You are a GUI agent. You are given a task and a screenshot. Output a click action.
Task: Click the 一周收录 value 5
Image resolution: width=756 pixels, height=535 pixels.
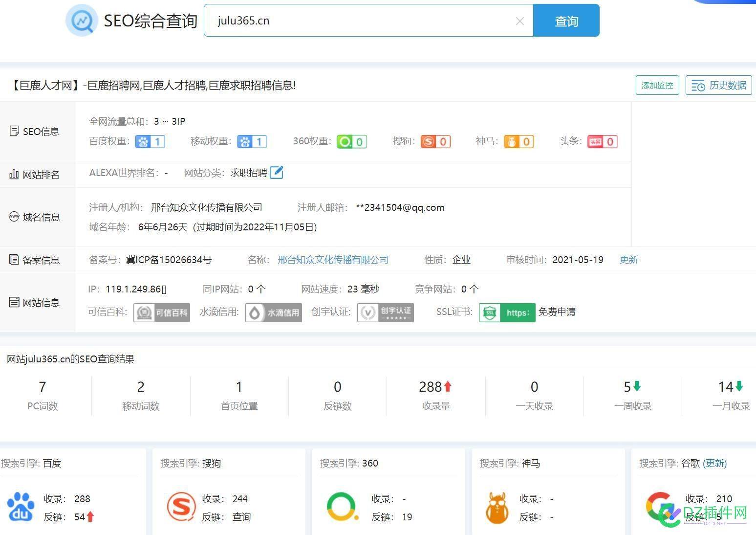point(627,387)
